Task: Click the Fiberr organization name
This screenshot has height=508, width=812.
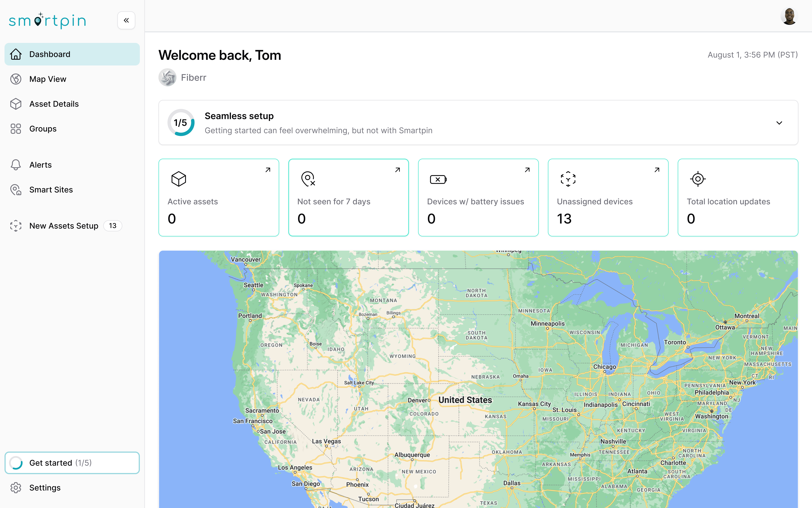Action: (x=194, y=77)
